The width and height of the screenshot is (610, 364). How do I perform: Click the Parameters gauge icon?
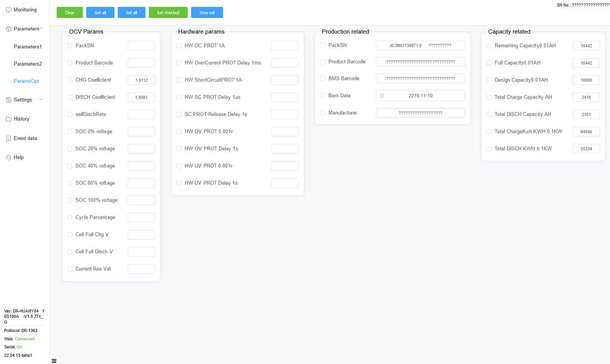point(8,29)
